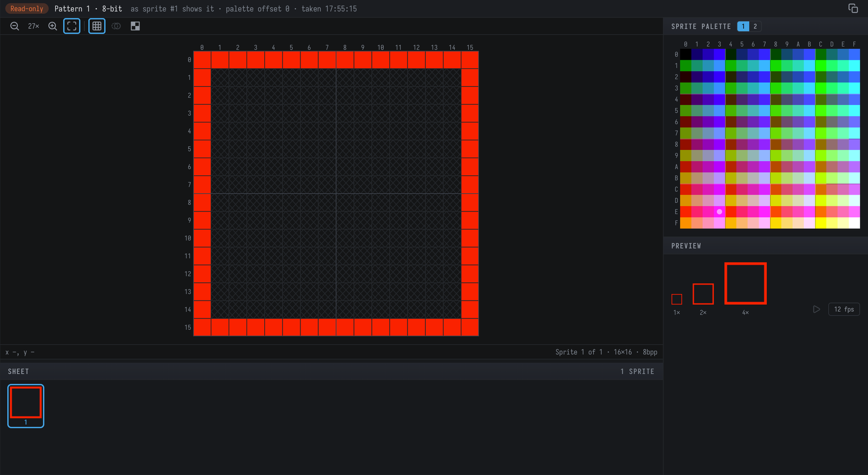The width and height of the screenshot is (868, 475).
Task: Click the '1 SPRITE' count label
Action: tap(637, 371)
